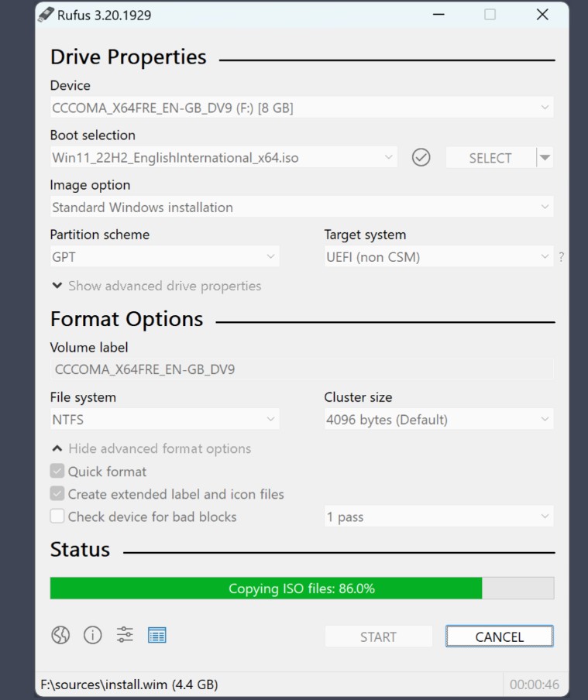Click the ISO checksum checkmark icon
Image resolution: width=588 pixels, height=700 pixels.
(x=421, y=157)
